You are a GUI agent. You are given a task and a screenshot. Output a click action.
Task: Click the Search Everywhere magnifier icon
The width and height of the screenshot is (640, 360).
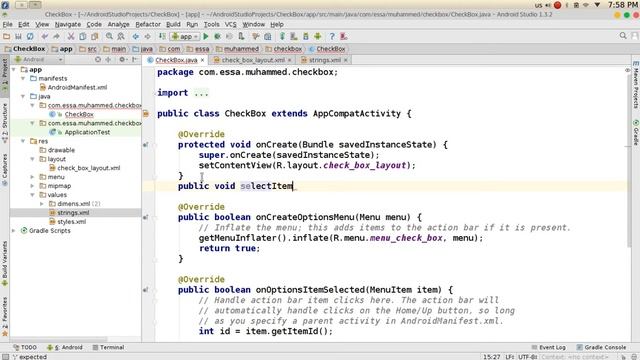pos(623,36)
